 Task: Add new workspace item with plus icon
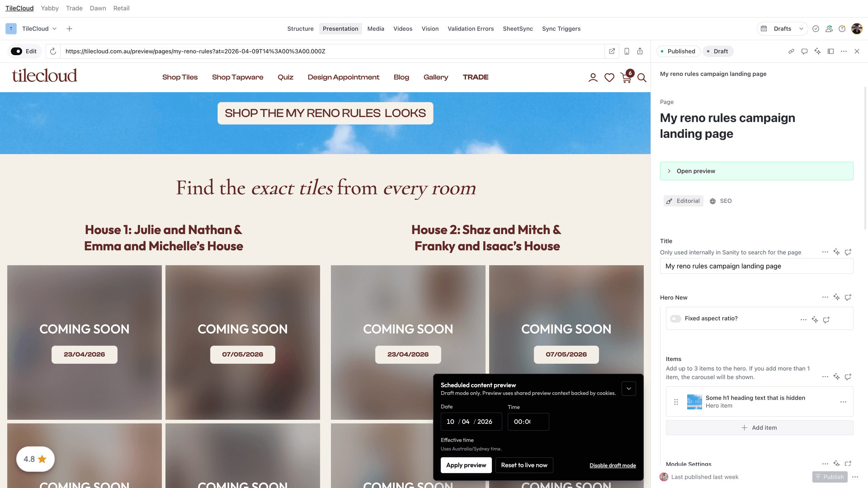coord(69,29)
